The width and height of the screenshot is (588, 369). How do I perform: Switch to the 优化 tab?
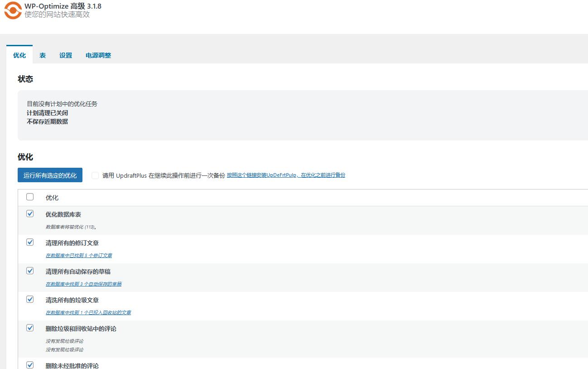tap(19, 55)
